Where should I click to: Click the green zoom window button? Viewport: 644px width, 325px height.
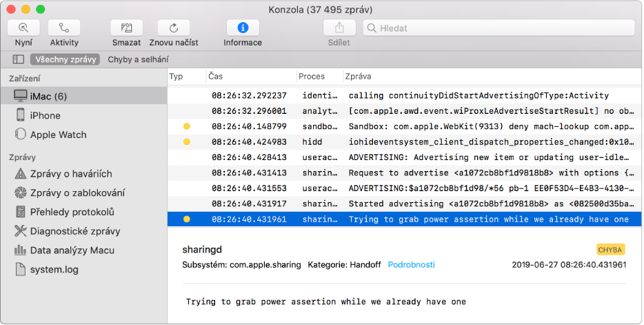(40, 9)
